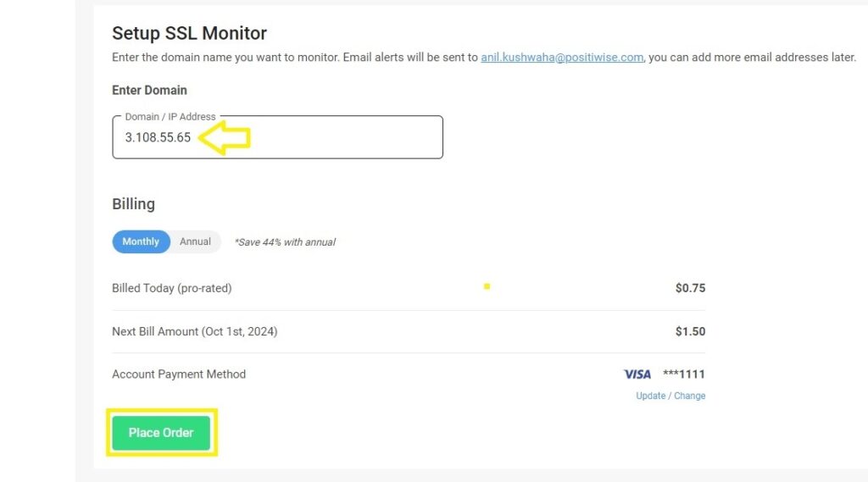This screenshot has height=482, width=868.
Task: Click the Account Payment Method label
Action: (179, 374)
